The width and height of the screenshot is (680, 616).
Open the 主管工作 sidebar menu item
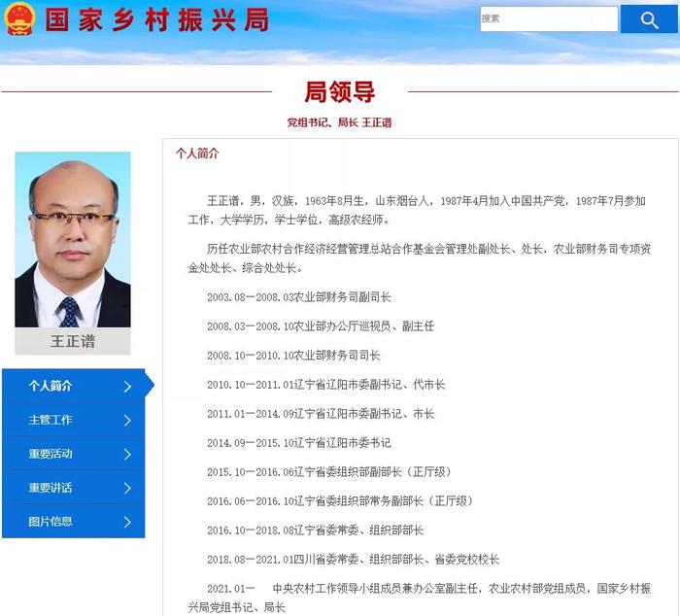point(74,420)
